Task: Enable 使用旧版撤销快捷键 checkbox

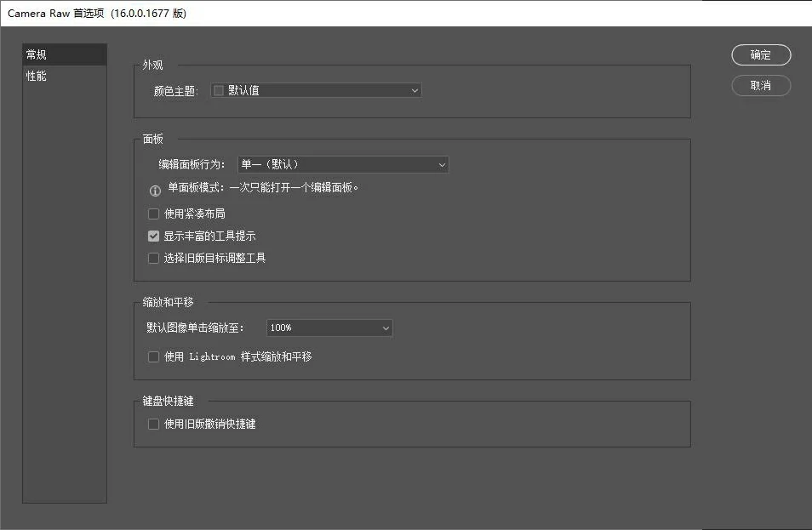Action: pos(153,424)
